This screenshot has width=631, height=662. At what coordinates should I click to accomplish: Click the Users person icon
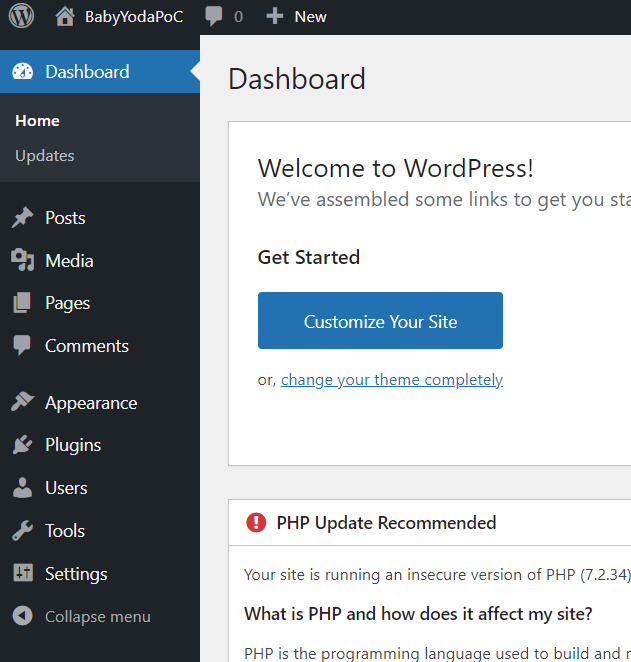click(22, 488)
